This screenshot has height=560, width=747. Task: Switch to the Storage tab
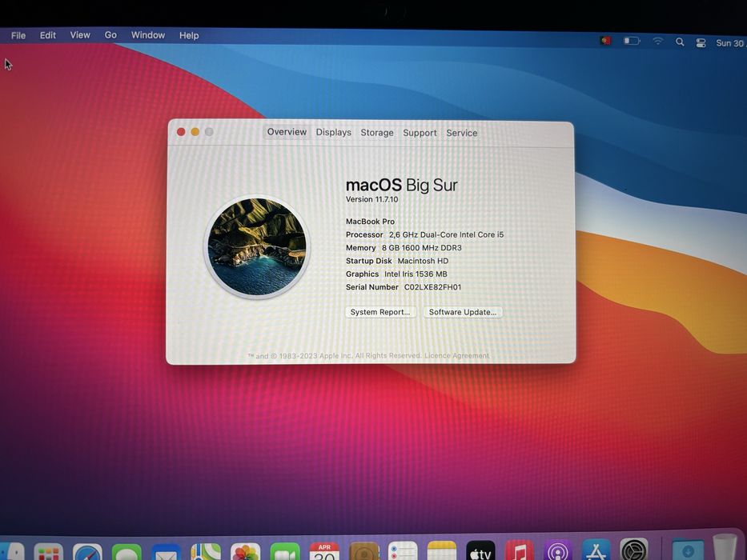point(377,133)
